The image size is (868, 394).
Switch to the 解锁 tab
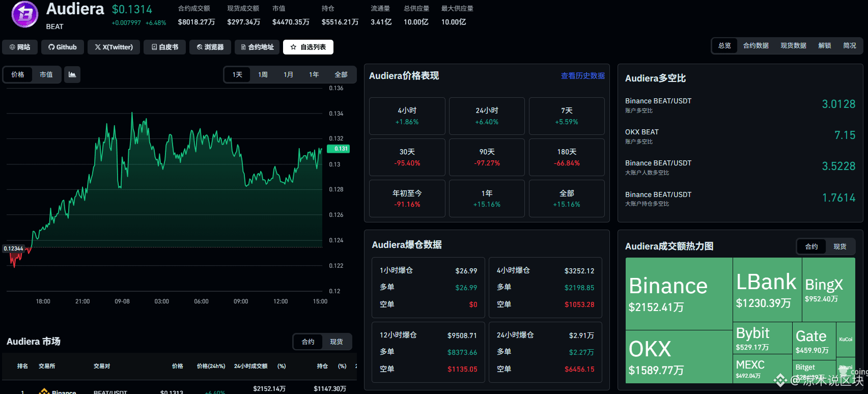coord(825,45)
